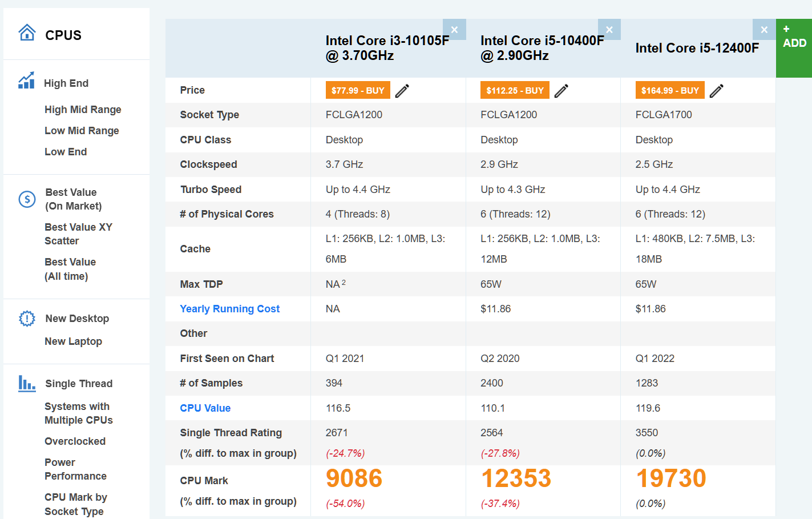Open Systems with Multiple CPUs

click(x=78, y=413)
